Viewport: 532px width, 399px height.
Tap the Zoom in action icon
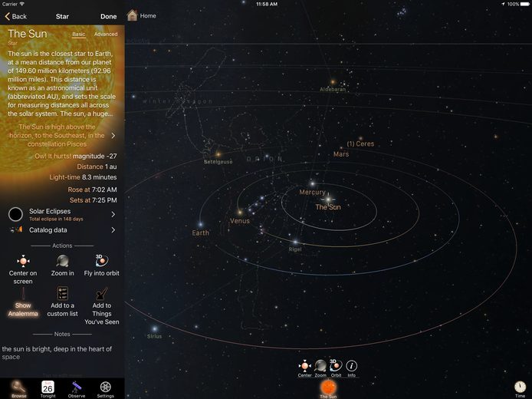click(x=62, y=261)
